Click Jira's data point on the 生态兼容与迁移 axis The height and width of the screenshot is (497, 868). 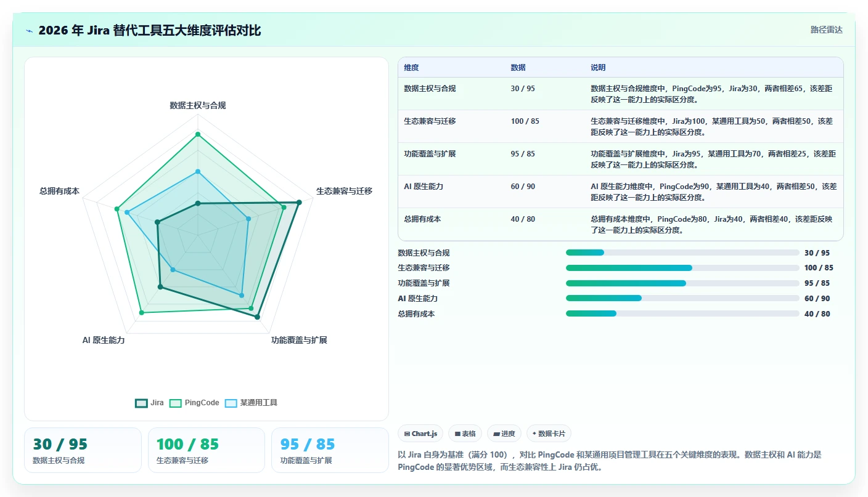299,202
